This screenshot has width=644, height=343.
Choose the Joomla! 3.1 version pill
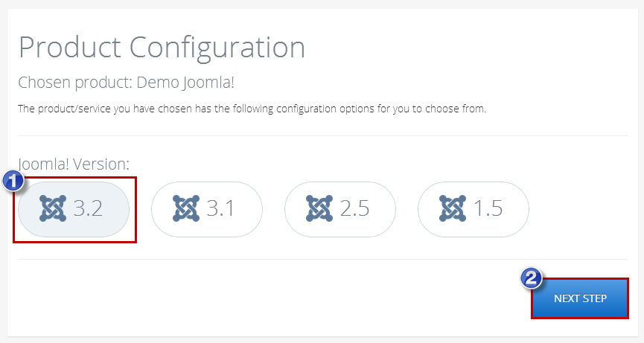pyautogui.click(x=206, y=209)
